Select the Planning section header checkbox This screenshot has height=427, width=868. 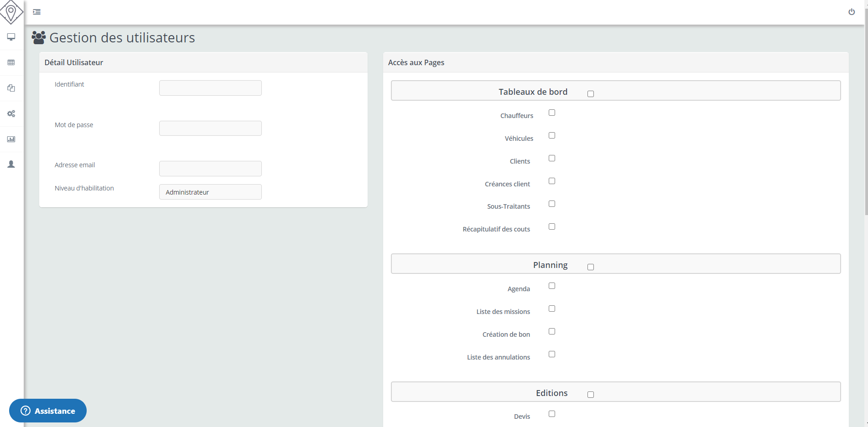(591, 267)
